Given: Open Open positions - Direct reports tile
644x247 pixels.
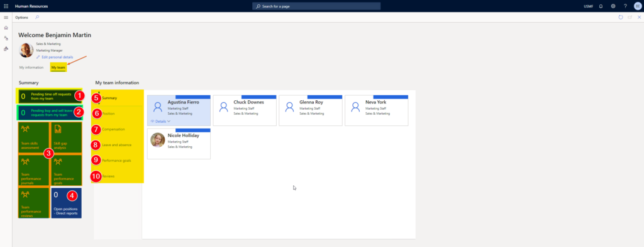Looking at the screenshot, I should click(x=66, y=202).
